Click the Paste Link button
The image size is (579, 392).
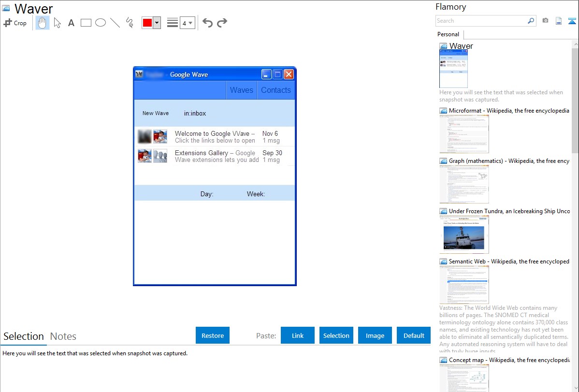[298, 335]
